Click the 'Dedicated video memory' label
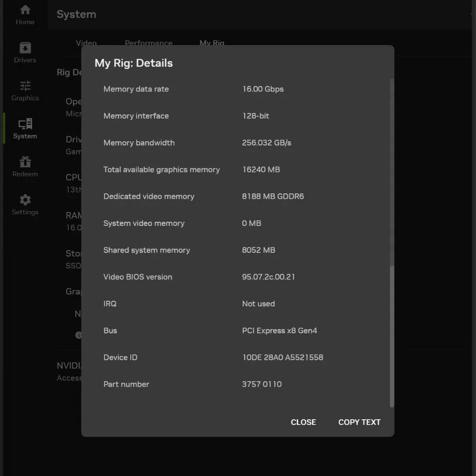Image resolution: width=476 pixels, height=476 pixels. click(x=149, y=196)
